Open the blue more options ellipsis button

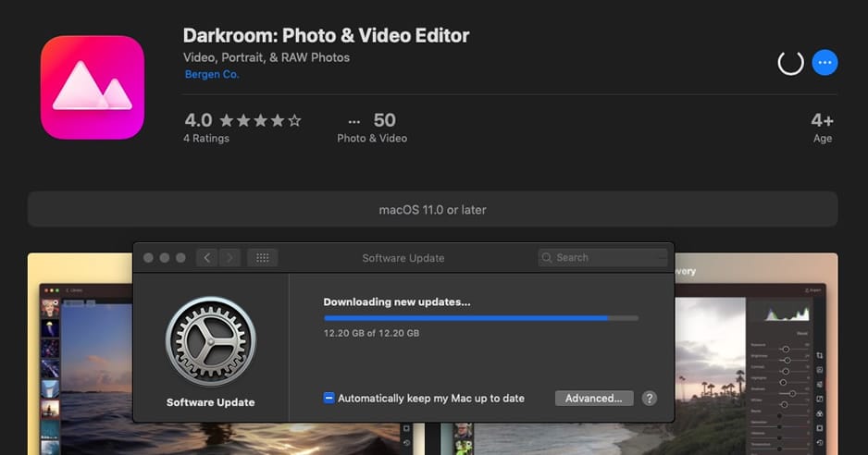point(825,63)
